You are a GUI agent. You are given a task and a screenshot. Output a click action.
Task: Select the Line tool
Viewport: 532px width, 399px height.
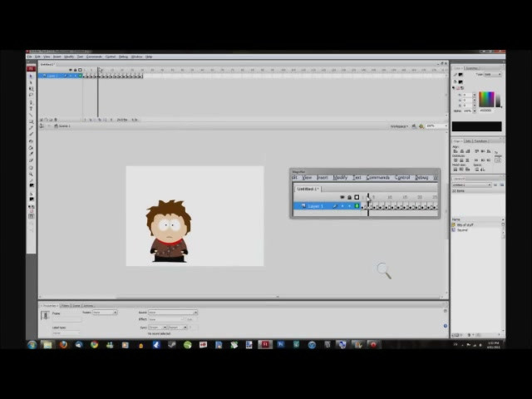point(31,115)
